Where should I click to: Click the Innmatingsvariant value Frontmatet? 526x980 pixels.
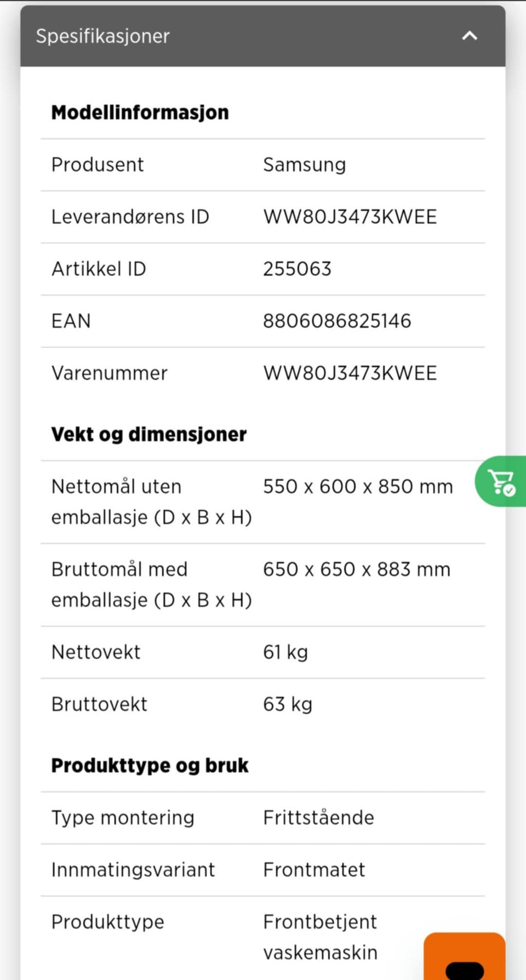(x=314, y=870)
